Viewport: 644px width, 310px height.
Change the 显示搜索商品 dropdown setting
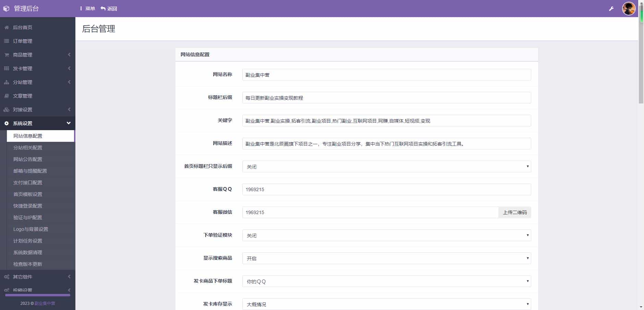pos(386,258)
